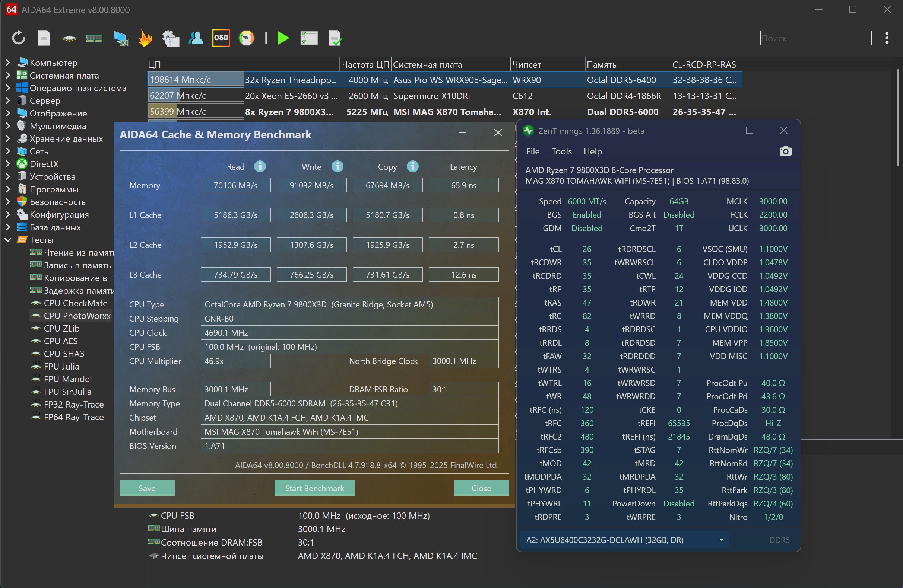Viewport: 903px width, 588px height.
Task: Expand the Системная плата tree node
Action: (x=8, y=76)
